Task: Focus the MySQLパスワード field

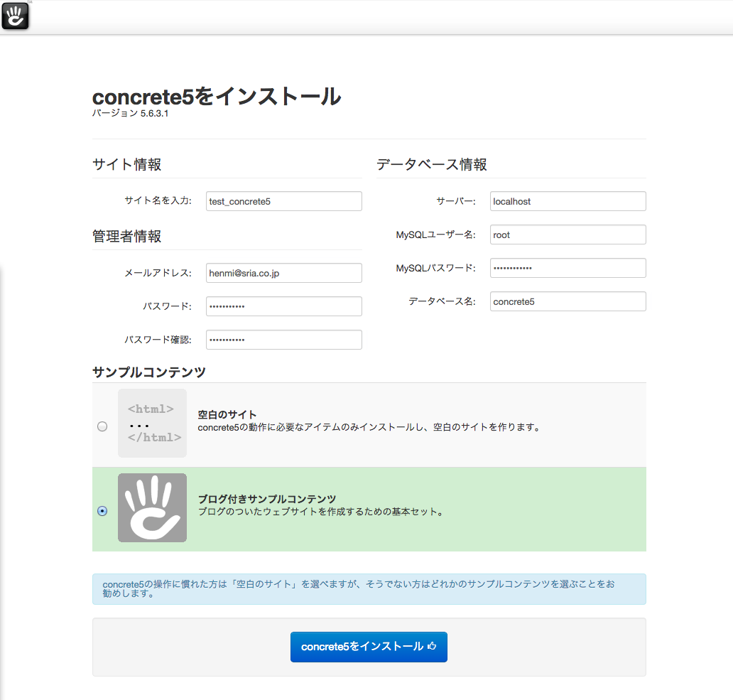Action: click(x=568, y=268)
